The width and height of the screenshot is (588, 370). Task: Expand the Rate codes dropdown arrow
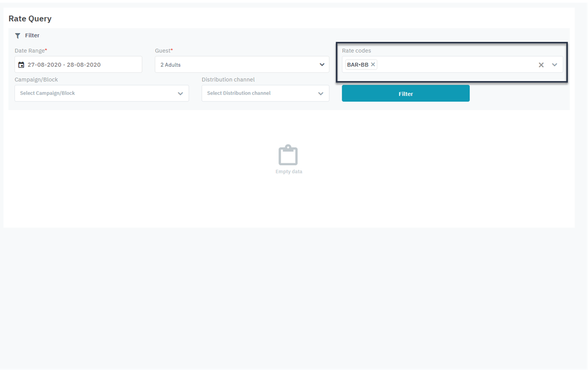click(554, 65)
